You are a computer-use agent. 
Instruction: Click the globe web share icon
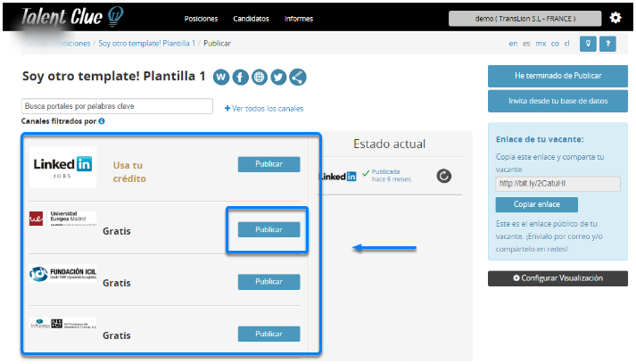click(260, 77)
